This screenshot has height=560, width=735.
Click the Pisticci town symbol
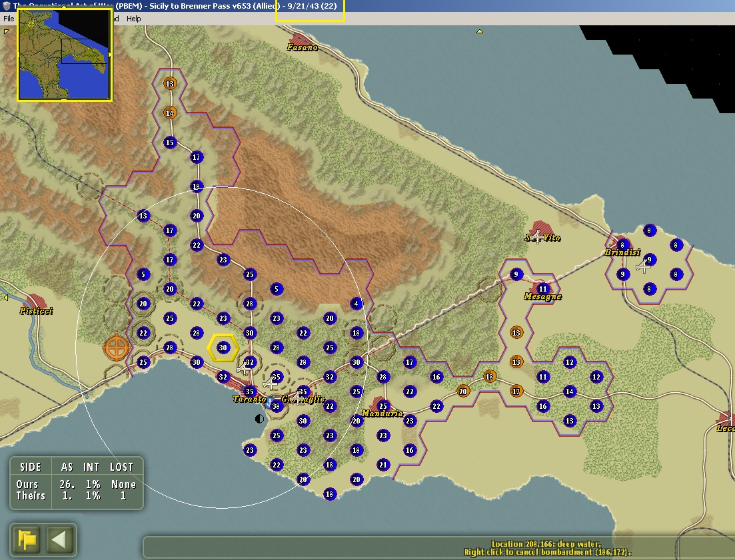point(35,302)
